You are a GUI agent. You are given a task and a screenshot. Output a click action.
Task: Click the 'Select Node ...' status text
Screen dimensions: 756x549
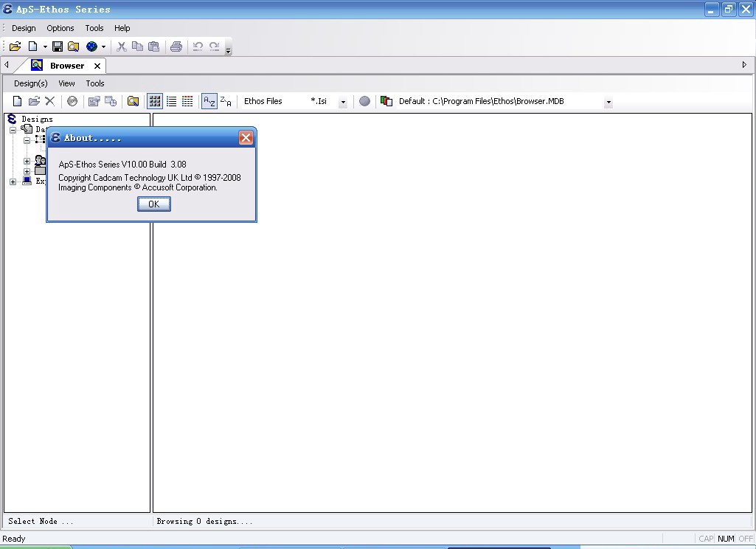pyautogui.click(x=41, y=521)
